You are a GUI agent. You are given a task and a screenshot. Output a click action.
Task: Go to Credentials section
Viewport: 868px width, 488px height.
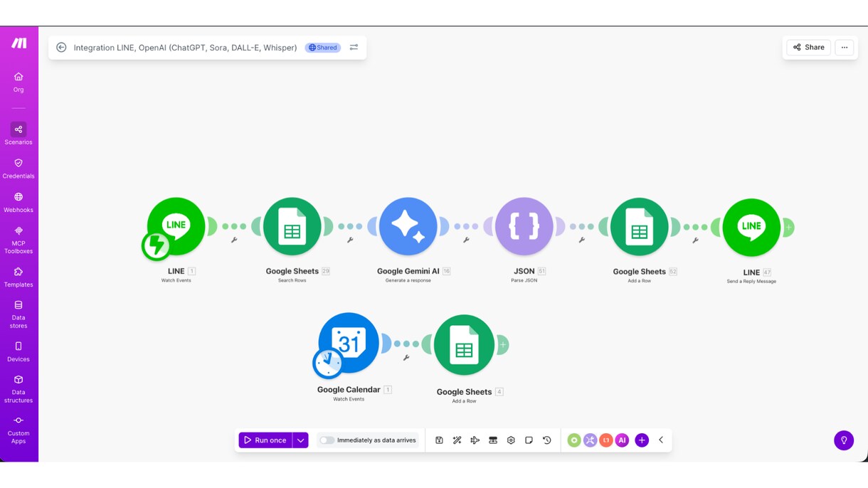pyautogui.click(x=18, y=169)
